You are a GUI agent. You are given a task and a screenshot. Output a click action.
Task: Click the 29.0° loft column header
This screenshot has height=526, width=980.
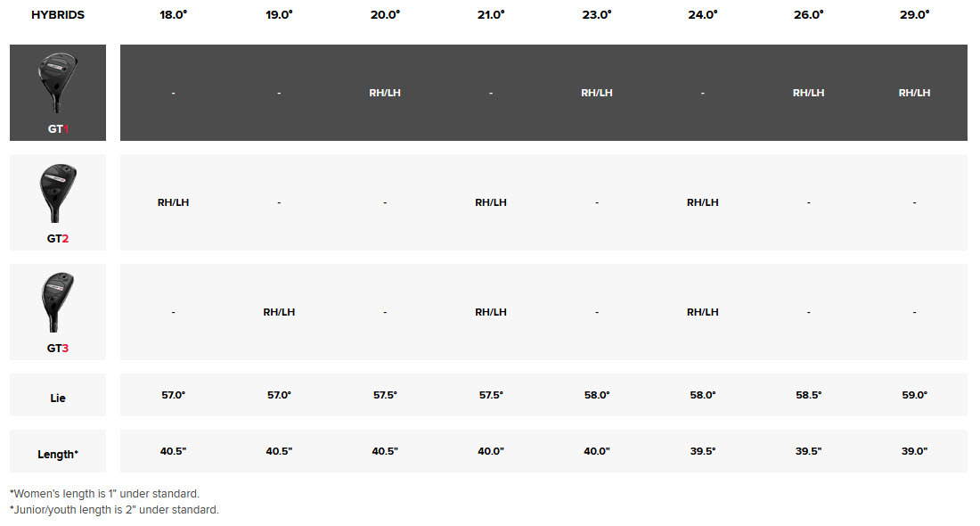pyautogui.click(x=914, y=15)
